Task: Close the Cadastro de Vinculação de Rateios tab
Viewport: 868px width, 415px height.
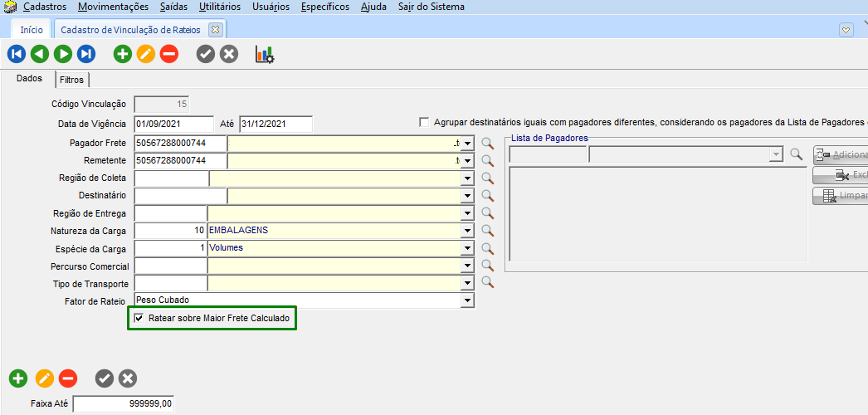Action: [214, 29]
